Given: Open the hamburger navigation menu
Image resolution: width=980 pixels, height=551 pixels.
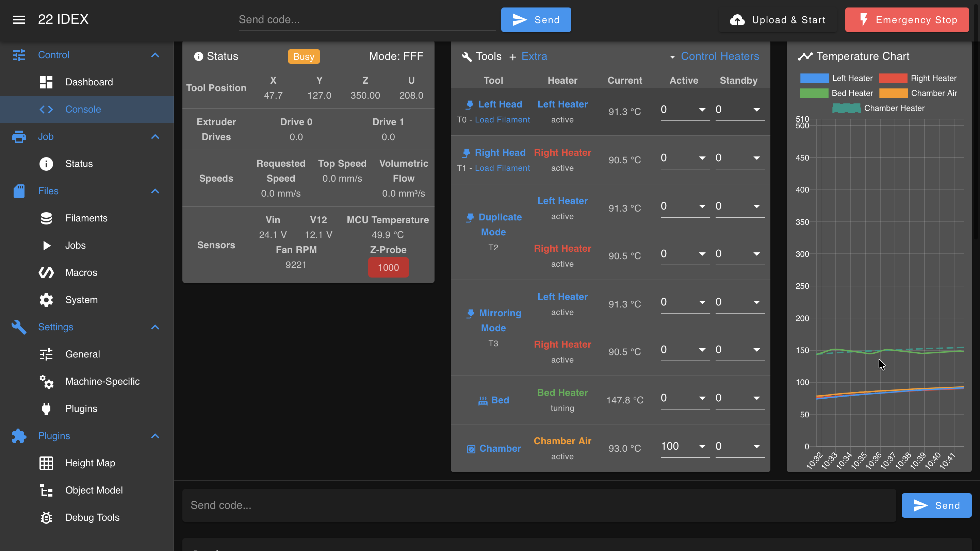Looking at the screenshot, I should (x=19, y=19).
